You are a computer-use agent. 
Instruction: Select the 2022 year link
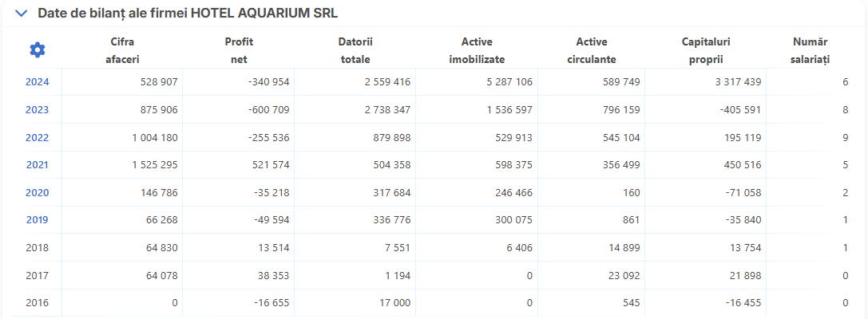37,137
